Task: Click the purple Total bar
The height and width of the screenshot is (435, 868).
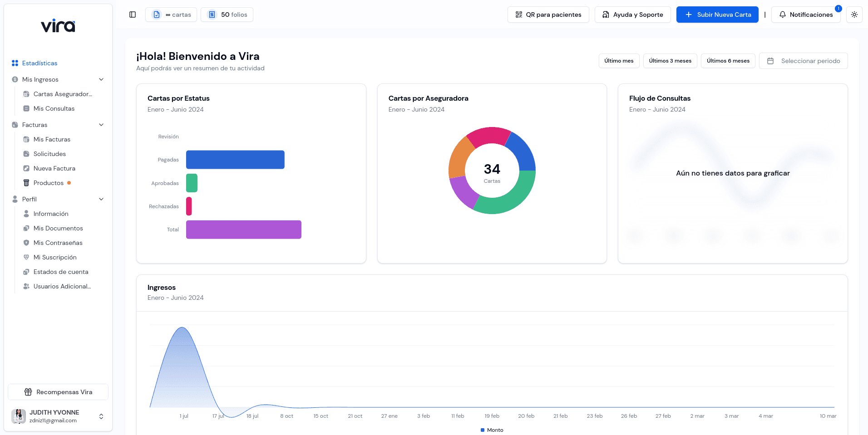Action: pos(244,230)
